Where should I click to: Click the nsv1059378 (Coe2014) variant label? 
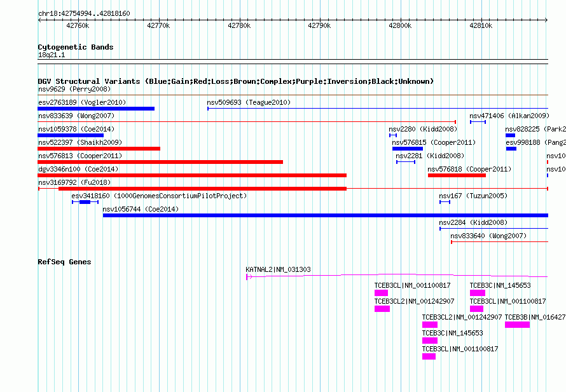click(76, 129)
